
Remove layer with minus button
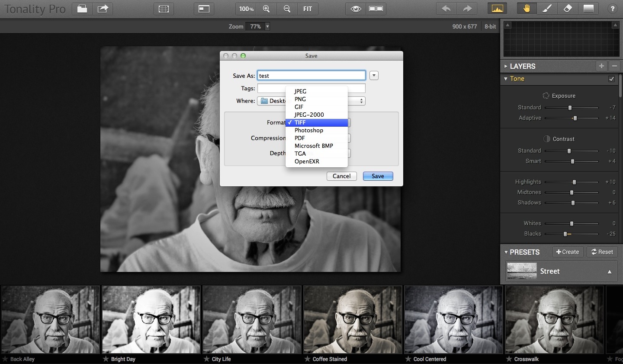coord(614,66)
